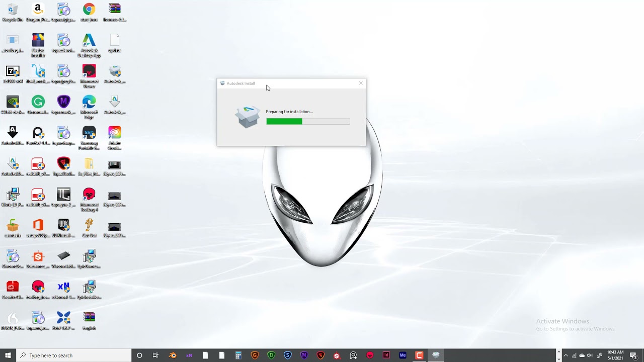Show hidden system tray icons
This screenshot has height=362, width=644.
566,355
